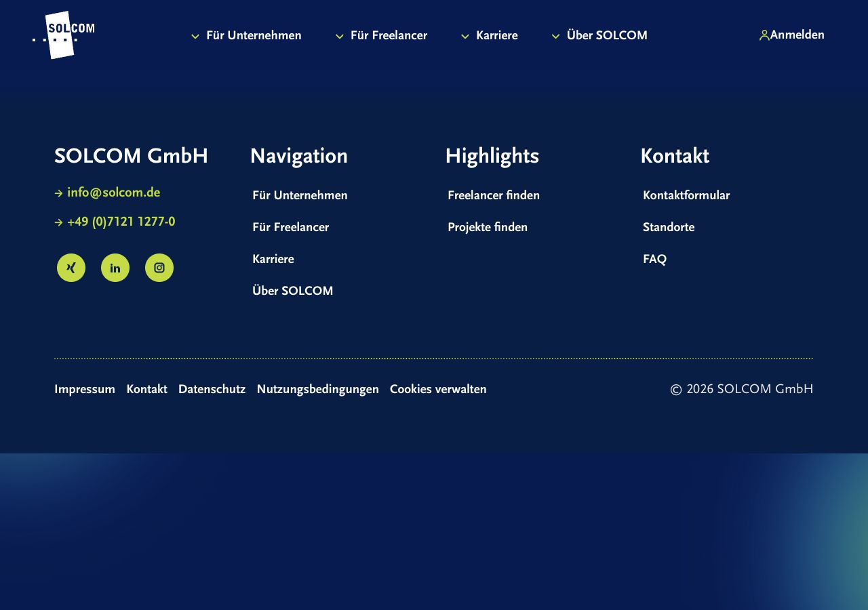Open Projekte finden under Highlights
Screen dimensions: 868x610
(488, 227)
